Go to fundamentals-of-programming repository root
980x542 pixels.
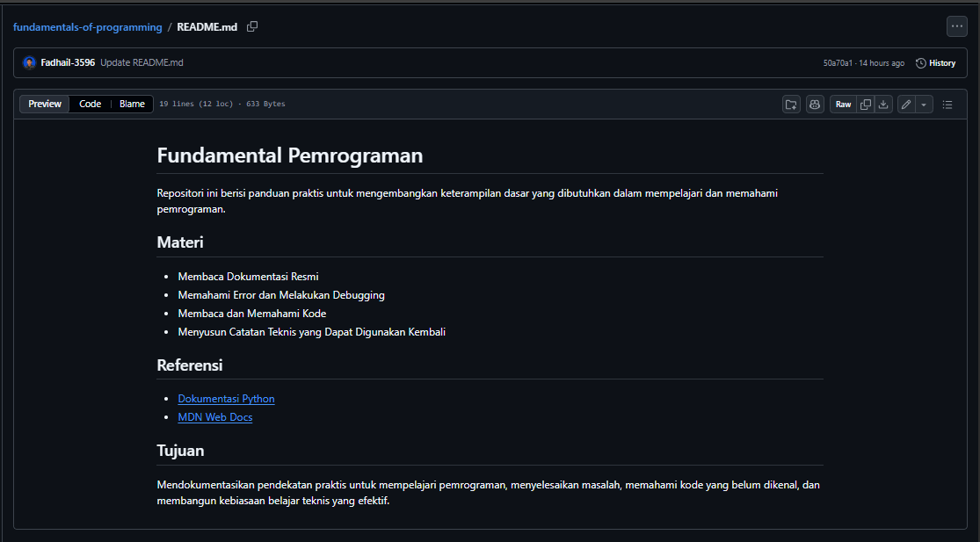pos(88,27)
